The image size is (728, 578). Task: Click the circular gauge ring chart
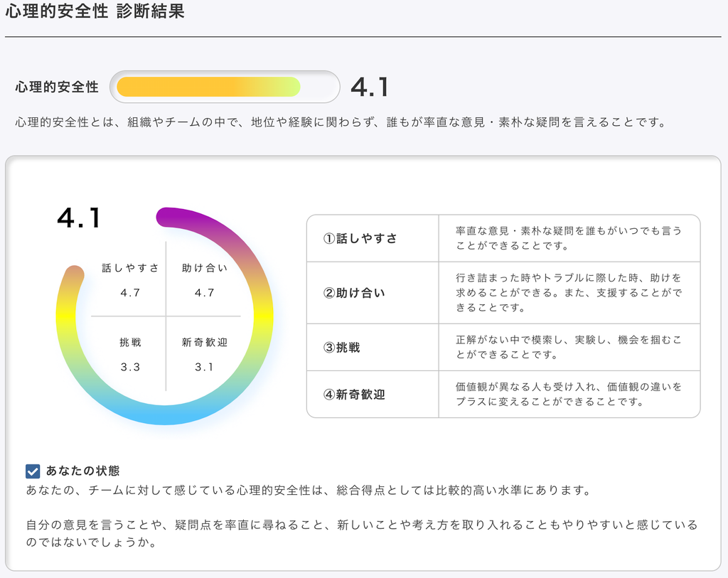[x=164, y=316]
